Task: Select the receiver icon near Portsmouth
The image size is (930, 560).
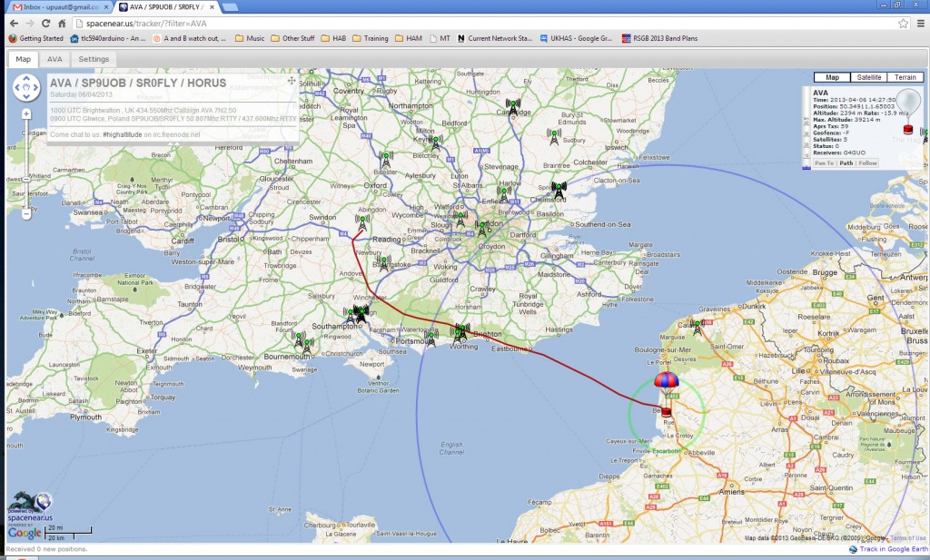Action: point(431,339)
